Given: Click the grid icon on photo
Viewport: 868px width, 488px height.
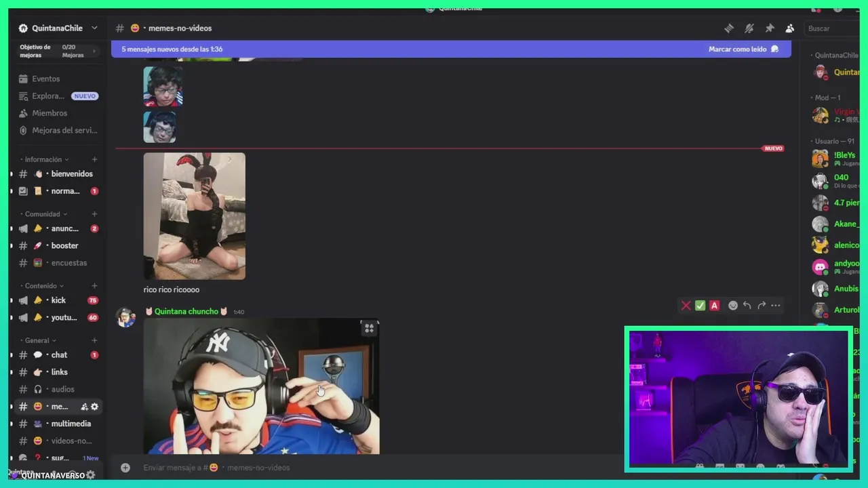Looking at the screenshot, I should 369,329.
